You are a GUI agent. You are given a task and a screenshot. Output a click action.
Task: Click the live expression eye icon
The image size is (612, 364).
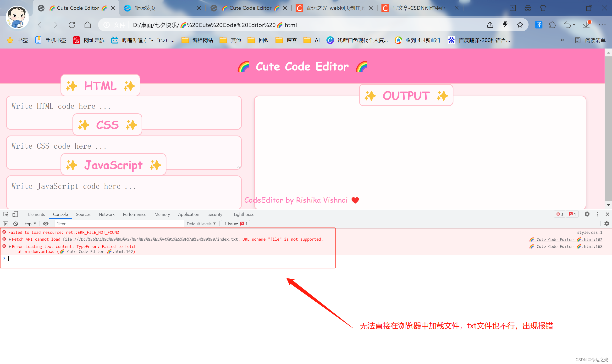46,224
